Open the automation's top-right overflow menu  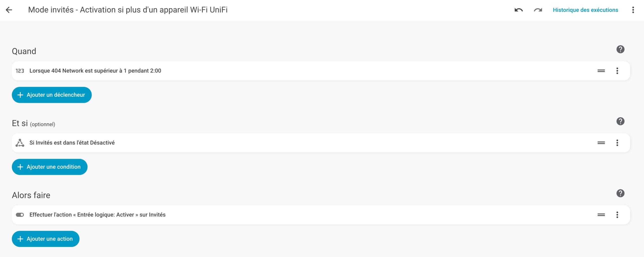click(x=633, y=10)
